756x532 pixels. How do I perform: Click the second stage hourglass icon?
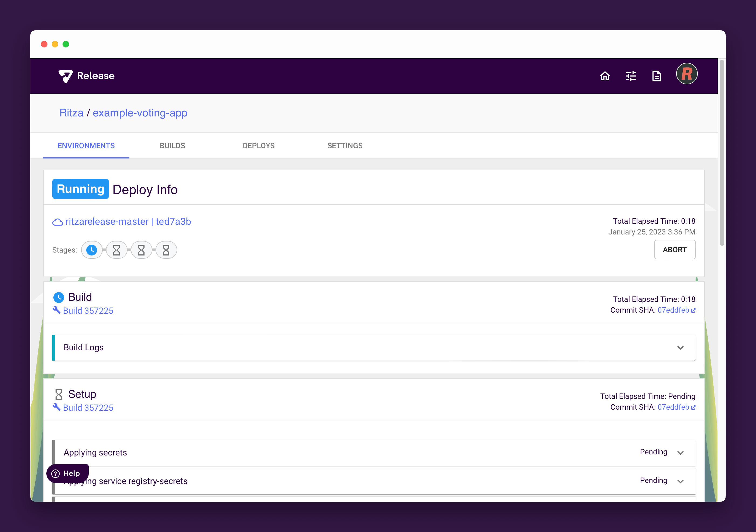(116, 250)
